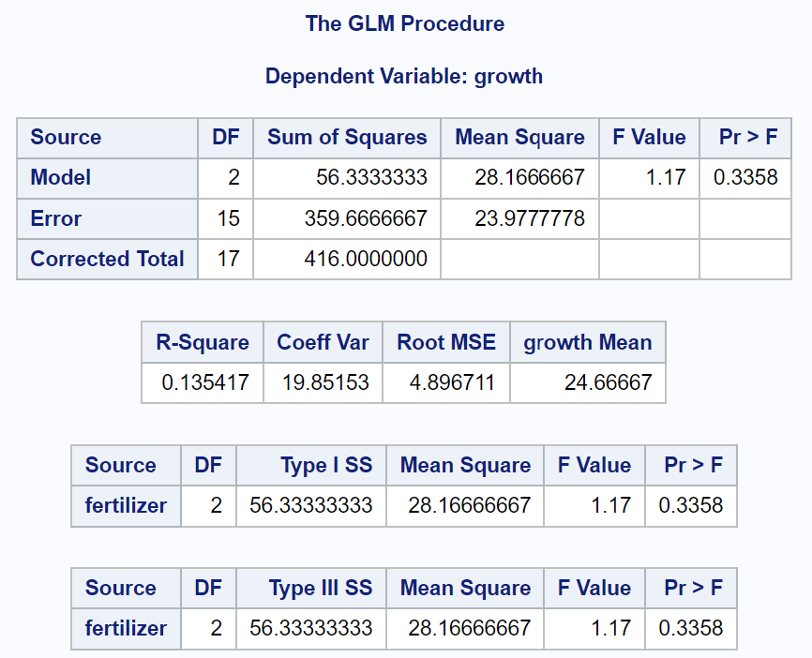Select the Model mean square 28.1666667
812x658 pixels.
[x=529, y=177]
